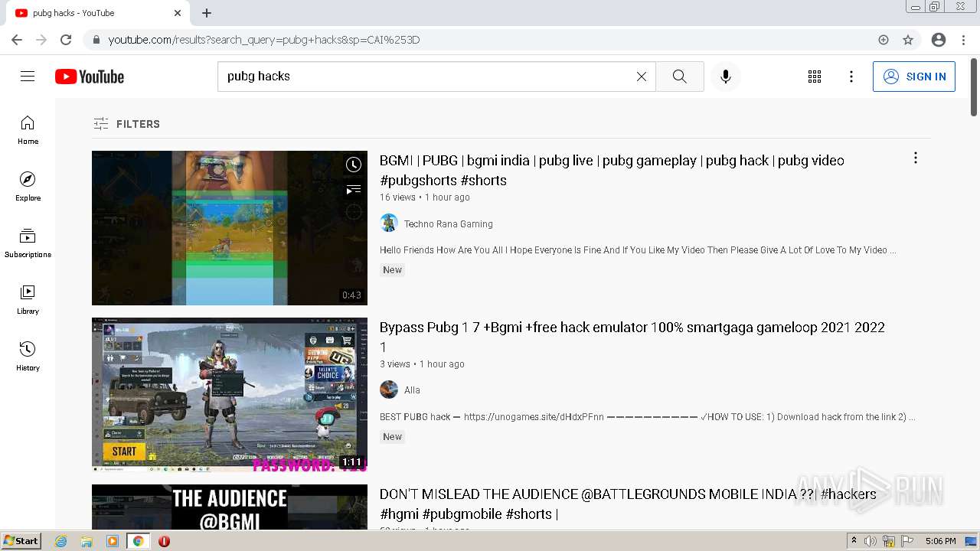
Task: Click Add to queue icon on first thumbnail
Action: 353,189
